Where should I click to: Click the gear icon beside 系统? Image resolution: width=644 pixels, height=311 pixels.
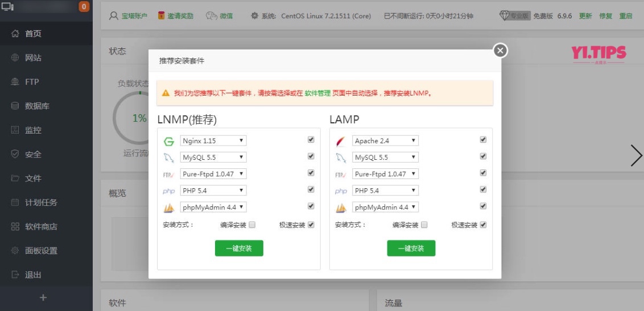pyautogui.click(x=255, y=16)
